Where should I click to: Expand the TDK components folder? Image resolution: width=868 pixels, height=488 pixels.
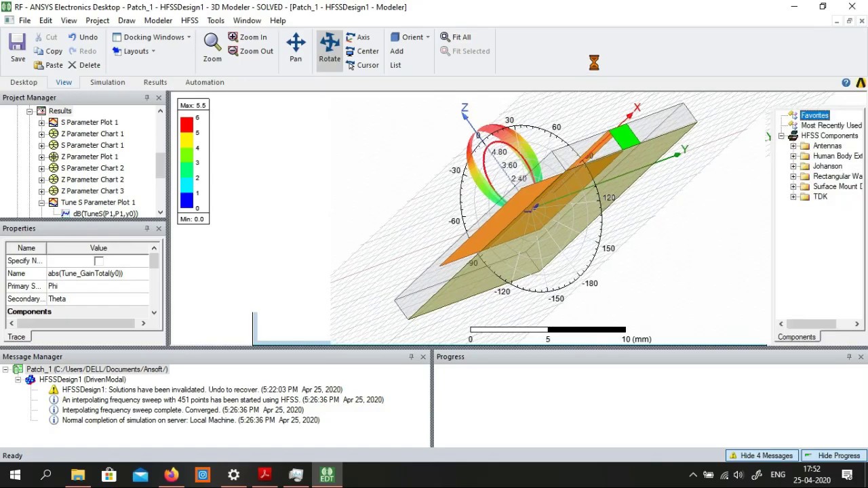pos(793,197)
